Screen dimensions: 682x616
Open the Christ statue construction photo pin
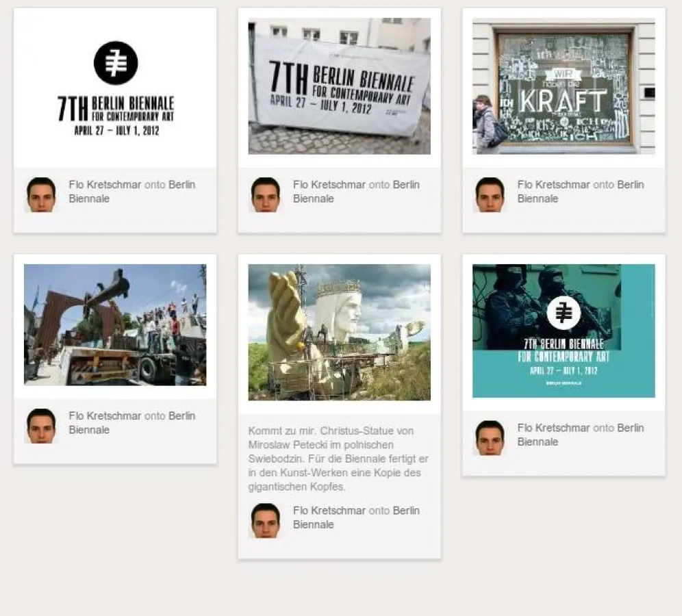tap(339, 332)
